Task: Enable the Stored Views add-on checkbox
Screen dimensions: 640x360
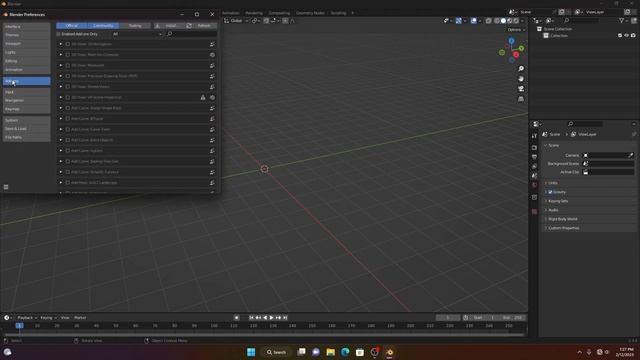Action: pyautogui.click(x=68, y=87)
